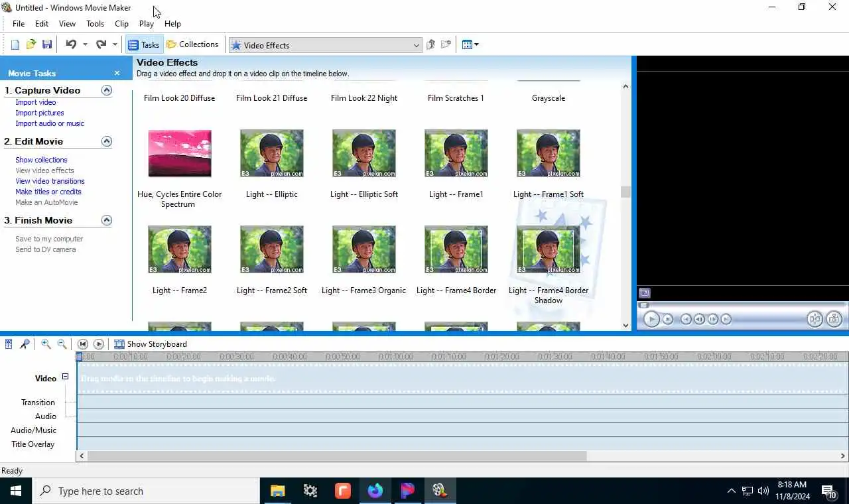This screenshot has width=849, height=504.
Task: Select the Light -- Frame2 Soft effect
Action: (272, 250)
